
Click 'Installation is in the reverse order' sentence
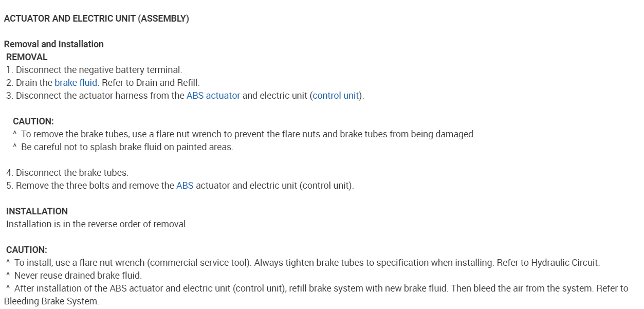[97, 224]
